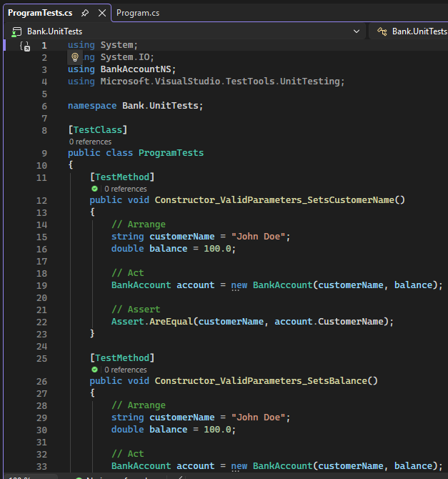Click 'namespace Bank.UnitTests;' on line 6
Viewport: 448px width, 479px height.
click(x=135, y=106)
